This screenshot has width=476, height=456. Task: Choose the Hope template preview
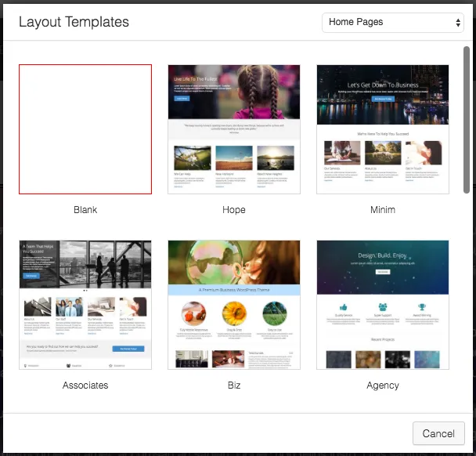coord(234,129)
